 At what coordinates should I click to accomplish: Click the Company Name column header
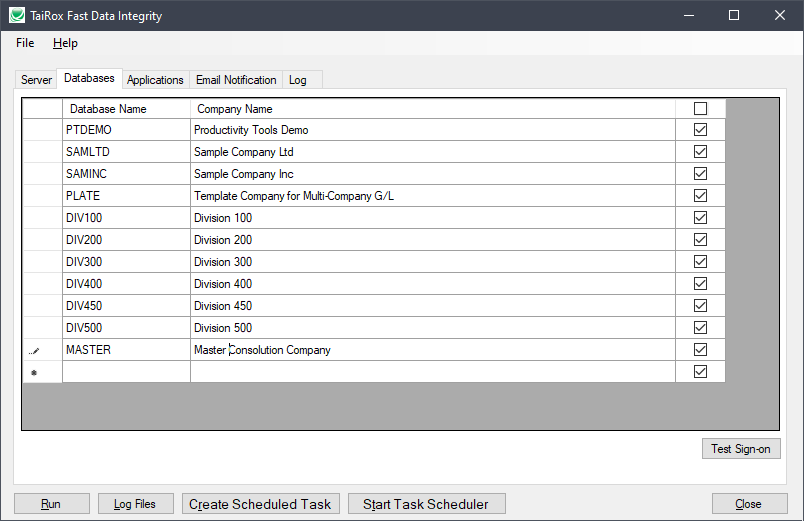point(433,109)
